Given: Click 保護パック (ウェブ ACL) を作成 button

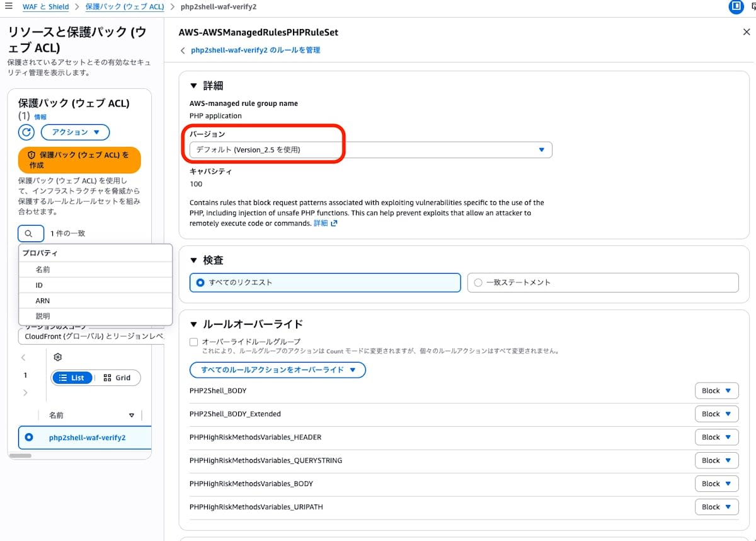Looking at the screenshot, I should point(79,160).
